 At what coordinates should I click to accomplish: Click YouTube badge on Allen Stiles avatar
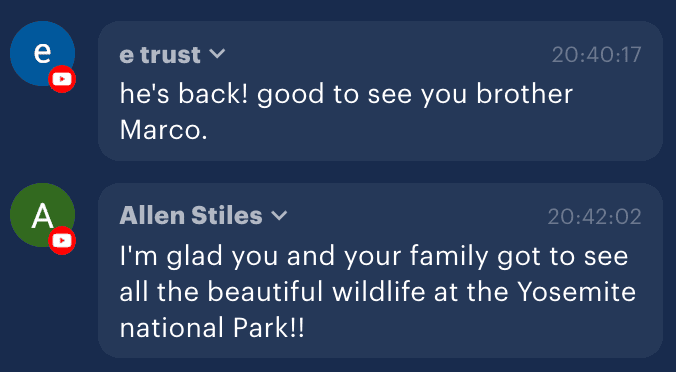click(x=62, y=241)
